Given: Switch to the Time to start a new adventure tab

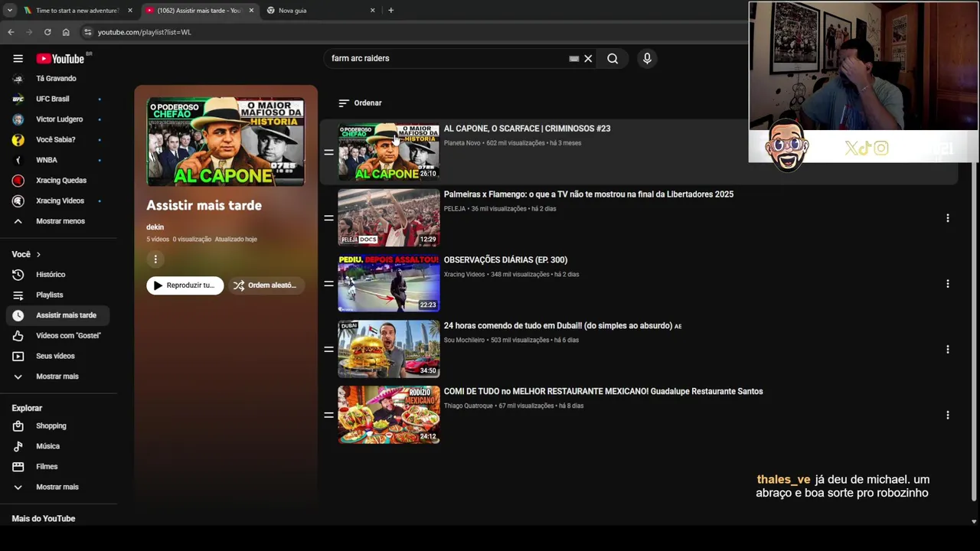Looking at the screenshot, I should [77, 10].
